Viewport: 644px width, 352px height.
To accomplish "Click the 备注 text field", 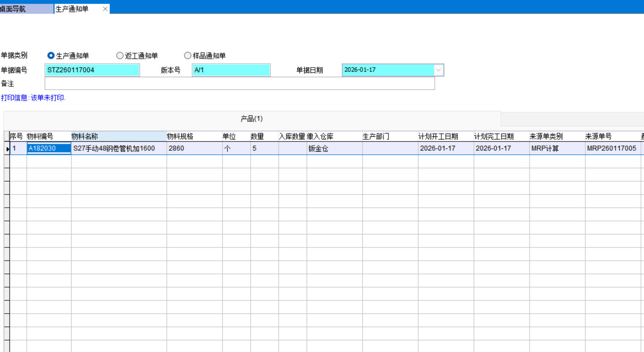I will click(239, 83).
